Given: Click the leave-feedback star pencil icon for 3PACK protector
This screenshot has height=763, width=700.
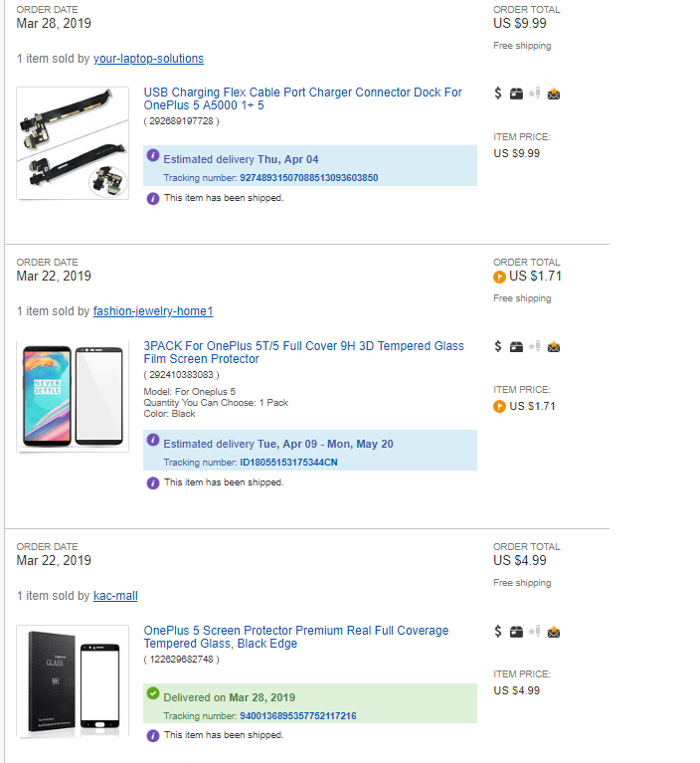Looking at the screenshot, I should pyautogui.click(x=535, y=346).
